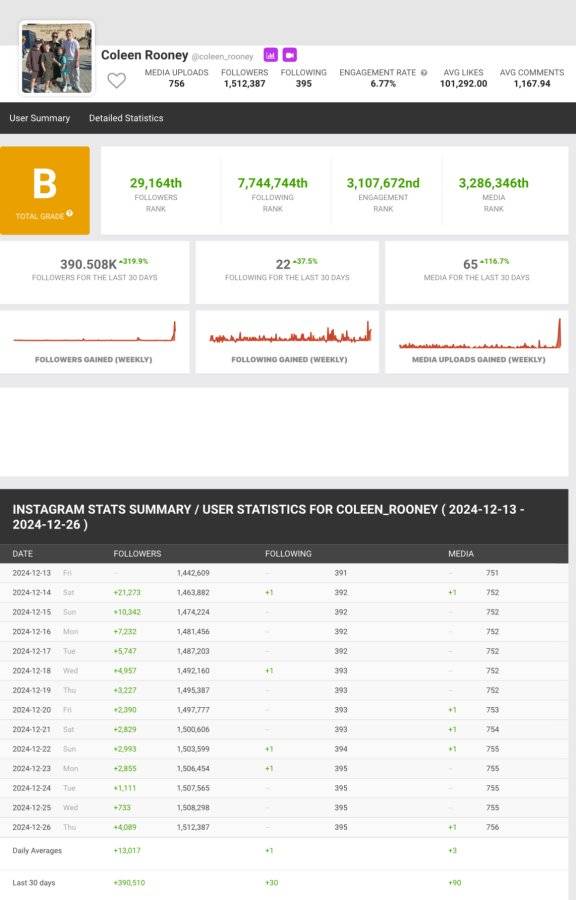
Task: Click the MEDIA column header
Action: [461, 554]
